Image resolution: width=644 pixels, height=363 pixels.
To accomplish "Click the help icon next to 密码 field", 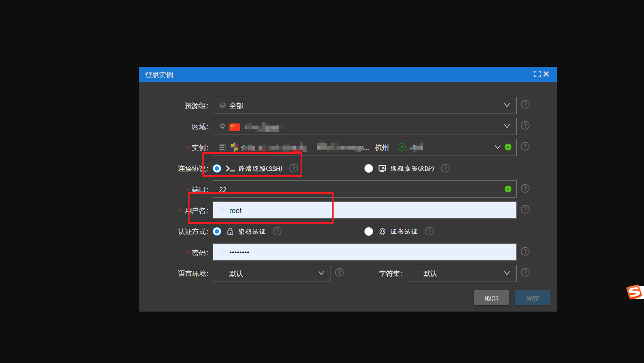I will coord(525,251).
